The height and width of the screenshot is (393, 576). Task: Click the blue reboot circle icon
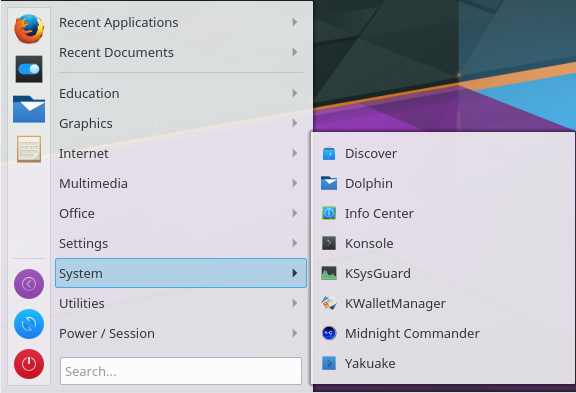point(29,324)
